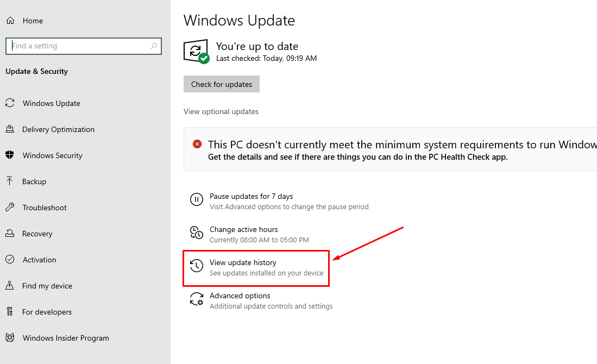
Task: Click the Windows Insider Program cat icon
Action: pyautogui.click(x=10, y=337)
